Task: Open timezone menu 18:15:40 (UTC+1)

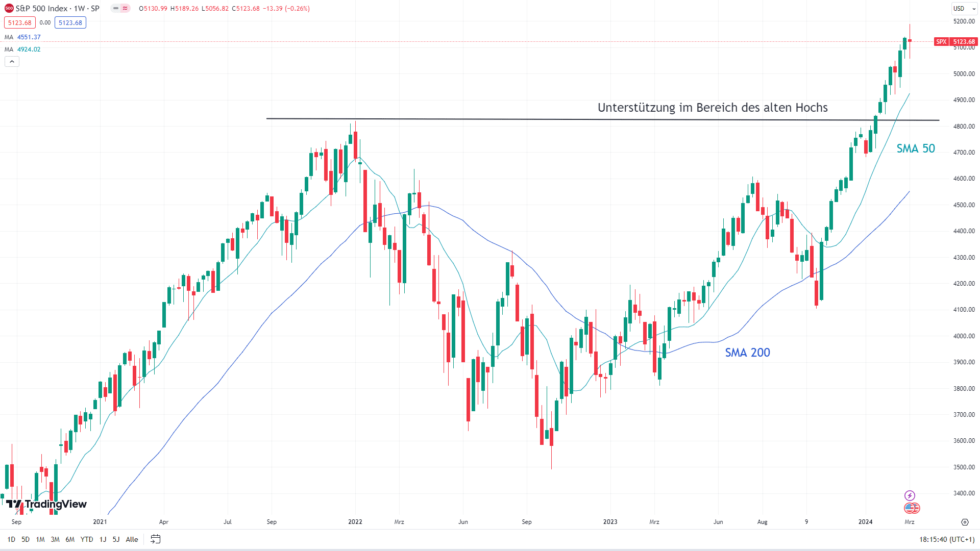Action: (947, 539)
